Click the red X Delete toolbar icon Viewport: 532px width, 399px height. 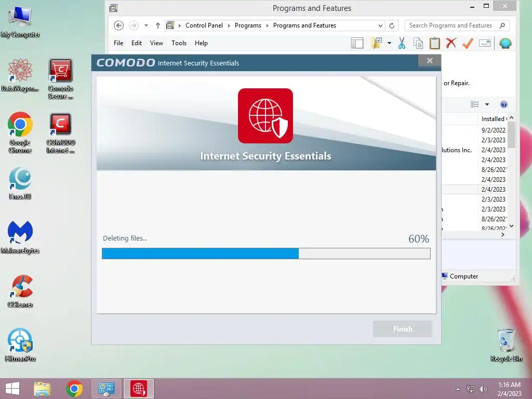coord(451,43)
